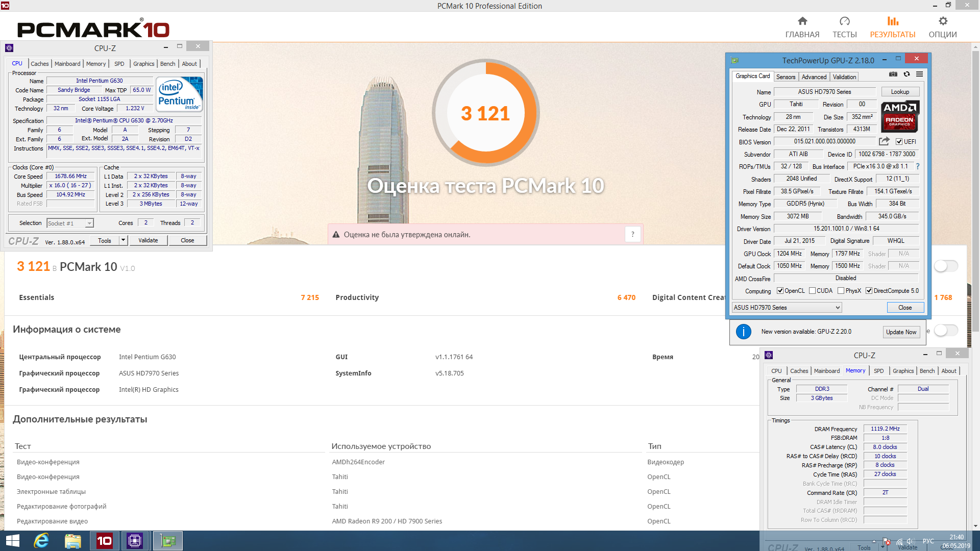The width and height of the screenshot is (980, 551).
Task: Click the BIOS Version field in GPU-Z
Action: point(825,141)
